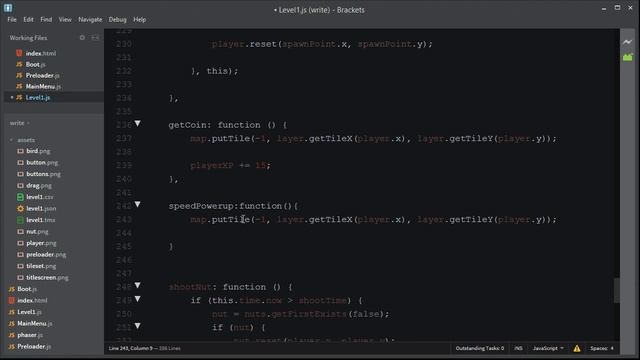Open bird.png in assets folder
This screenshot has height=360, width=640.
(38, 151)
